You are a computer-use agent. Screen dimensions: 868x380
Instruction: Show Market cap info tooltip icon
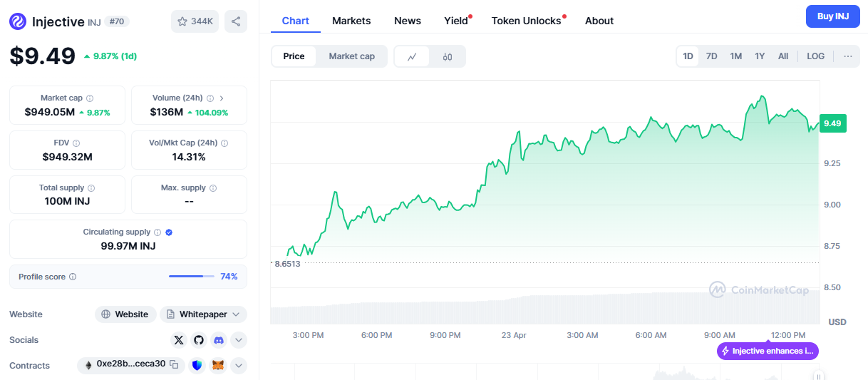(x=90, y=98)
